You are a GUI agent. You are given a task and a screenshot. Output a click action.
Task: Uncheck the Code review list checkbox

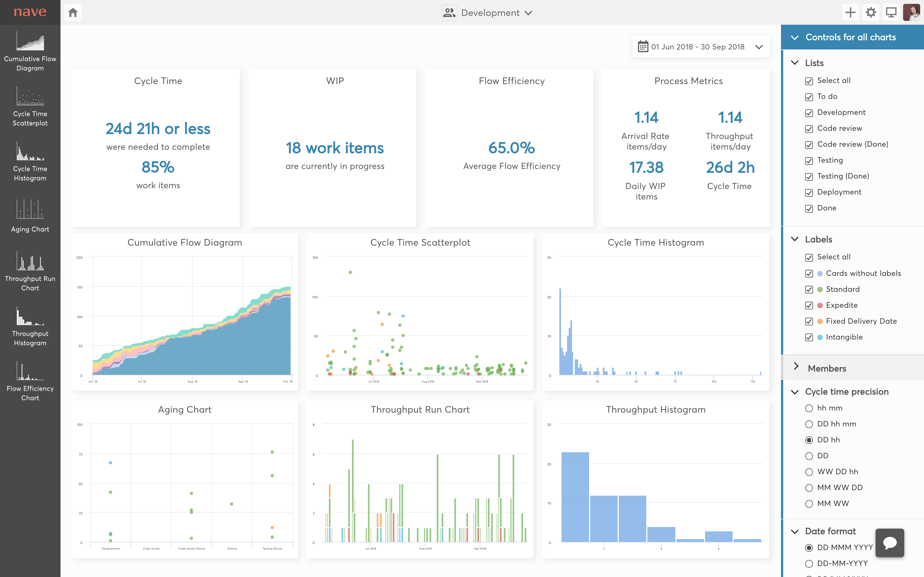pyautogui.click(x=809, y=129)
